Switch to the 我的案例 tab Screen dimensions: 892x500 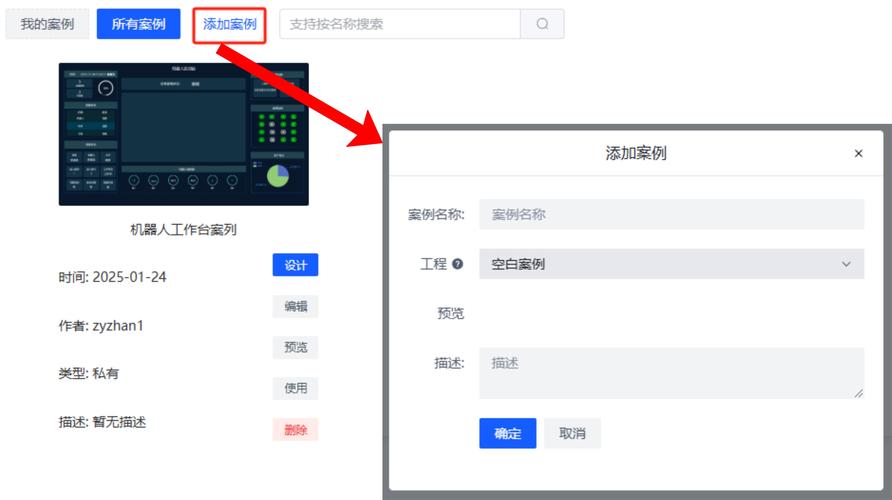[x=47, y=24]
